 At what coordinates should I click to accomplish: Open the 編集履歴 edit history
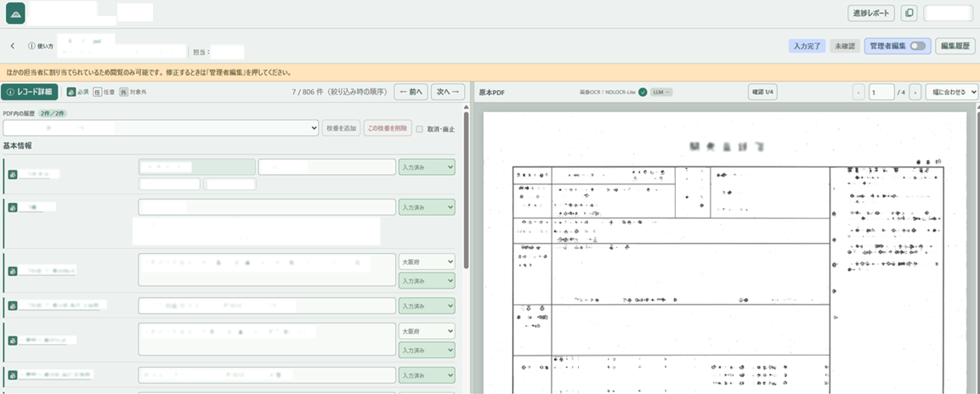coord(955,46)
